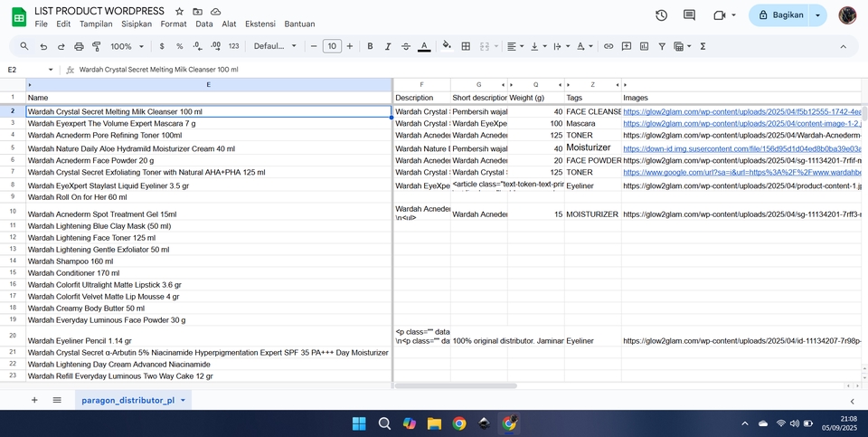868x437 pixels.
Task: Open the Default font dropdown
Action: tap(275, 46)
